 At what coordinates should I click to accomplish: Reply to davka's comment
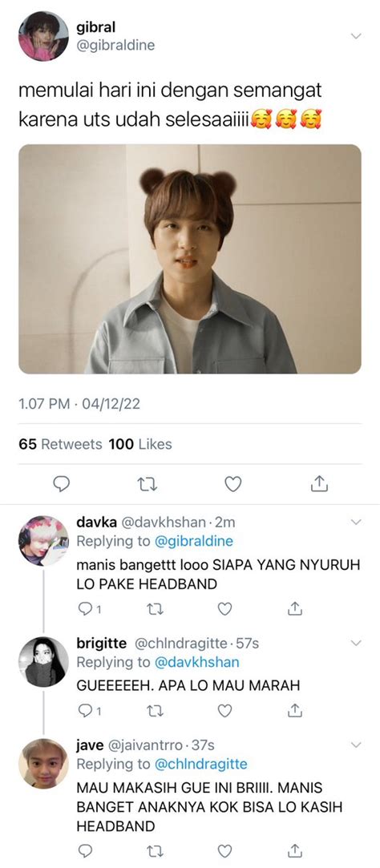[85, 609]
